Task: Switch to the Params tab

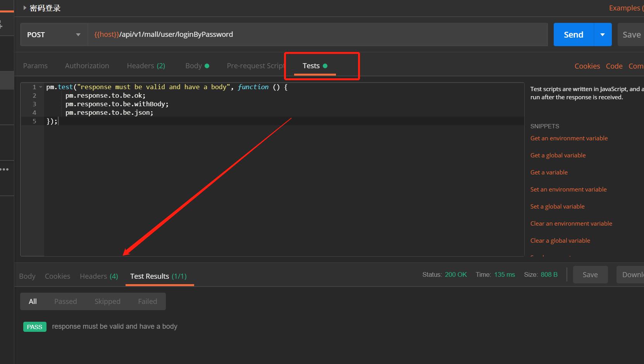Action: point(35,66)
